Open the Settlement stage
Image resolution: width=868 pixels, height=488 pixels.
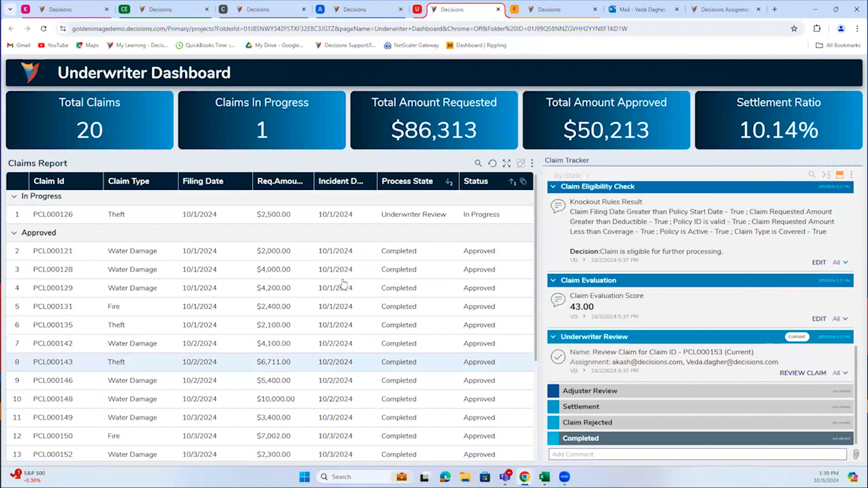tap(700, 407)
